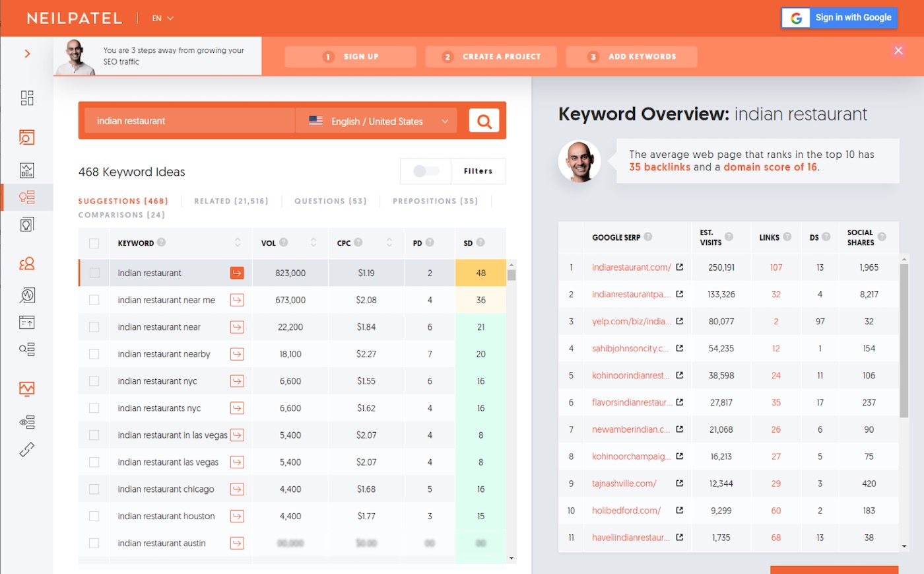Open the dashboard grid icon in the sidebar
The height and width of the screenshot is (574, 924).
pos(27,98)
